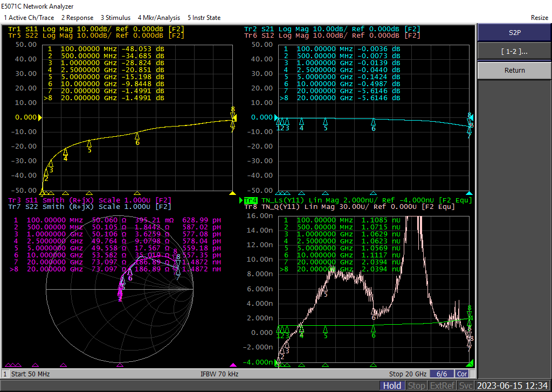
Task: Open the 3 Stimulus menu
Action: [x=115, y=18]
